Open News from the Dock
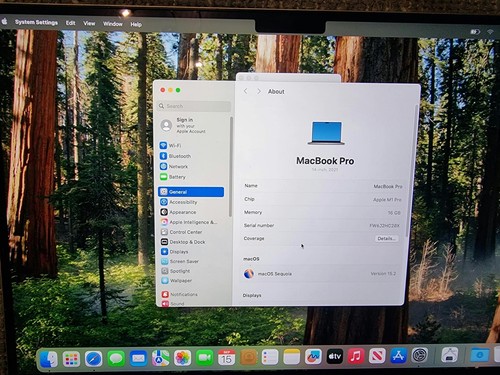 tap(377, 355)
